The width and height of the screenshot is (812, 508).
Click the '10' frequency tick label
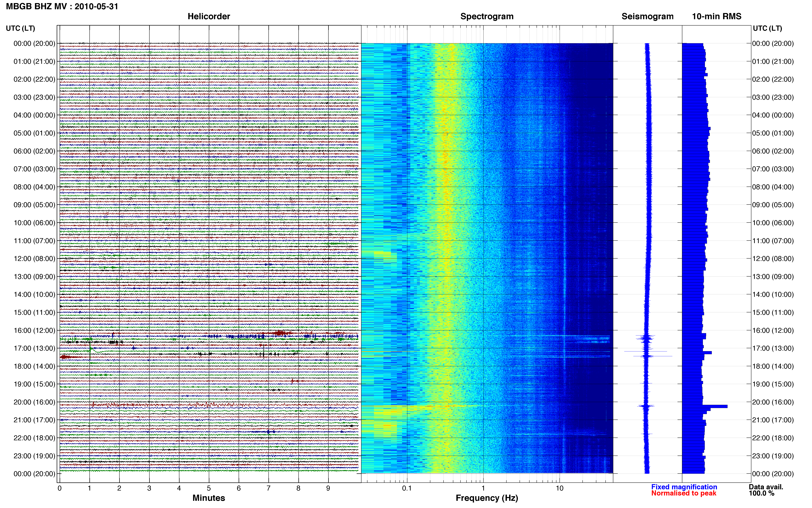[x=559, y=488]
